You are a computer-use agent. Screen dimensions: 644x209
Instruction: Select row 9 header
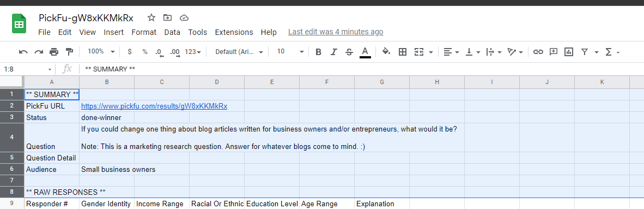tap(12, 204)
